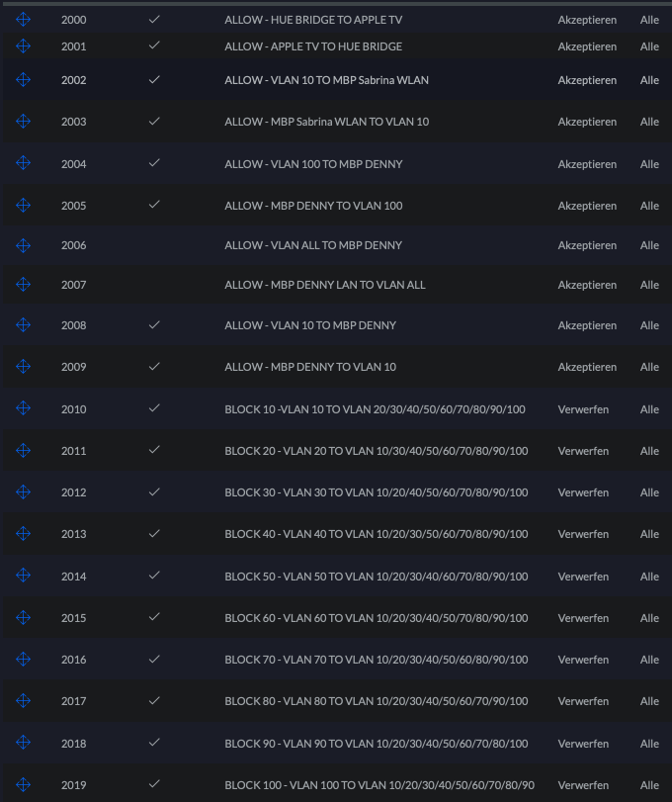The image size is (672, 802).
Task: Click the reorder handle of rule 2007
Action: pyautogui.click(x=24, y=285)
